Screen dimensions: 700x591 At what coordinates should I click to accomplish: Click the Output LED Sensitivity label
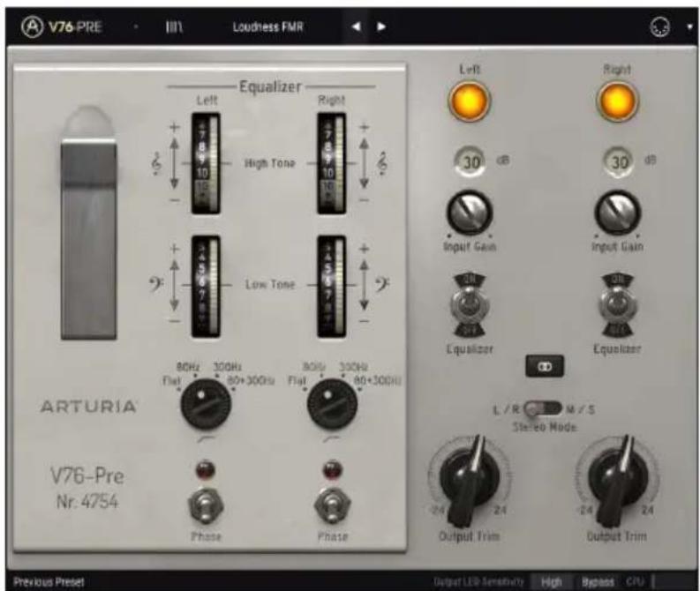click(478, 581)
